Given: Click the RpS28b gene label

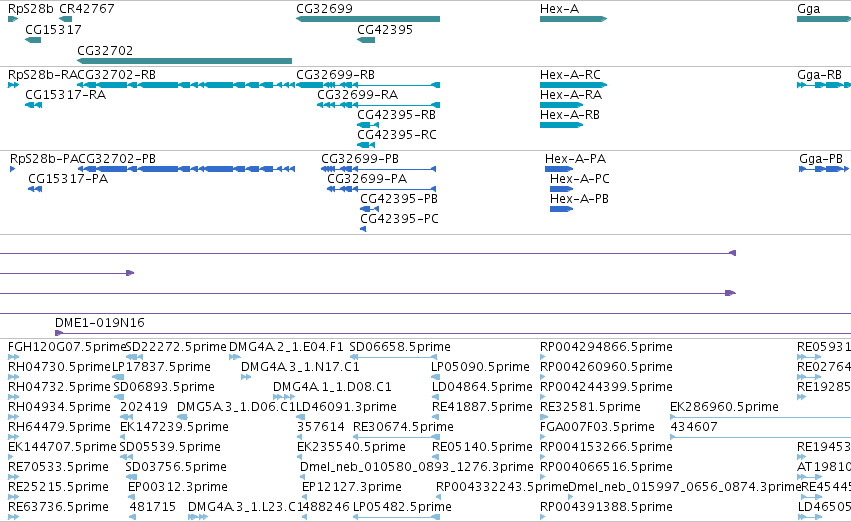Looking at the screenshot, I should tap(30, 9).
